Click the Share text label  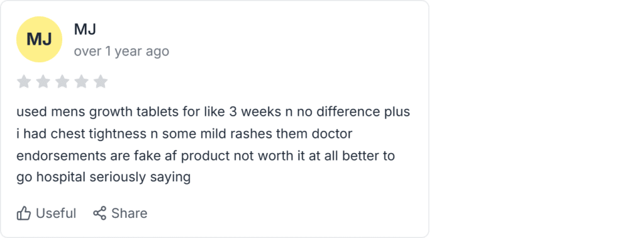pos(130,213)
